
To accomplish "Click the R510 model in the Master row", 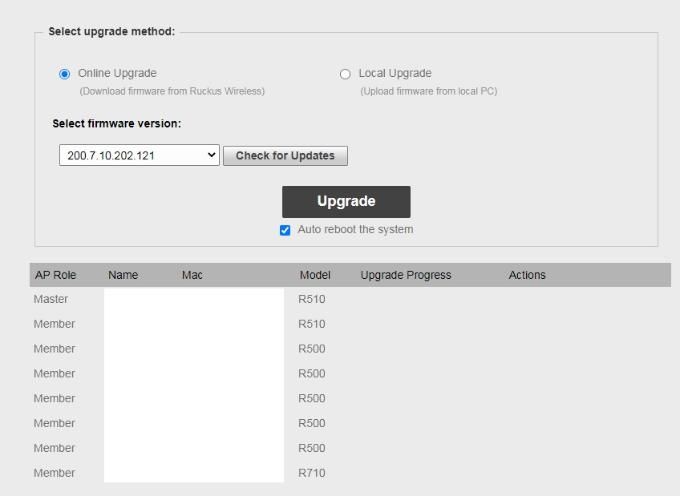I will point(312,299).
